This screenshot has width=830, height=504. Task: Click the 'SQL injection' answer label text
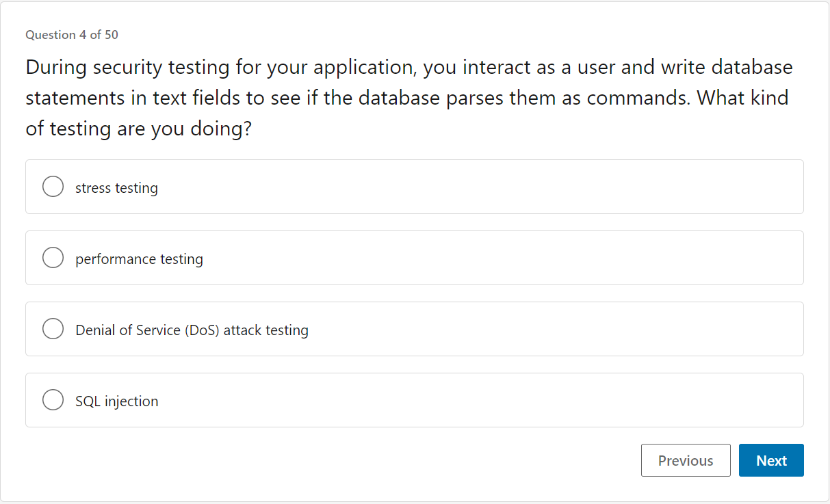click(116, 401)
